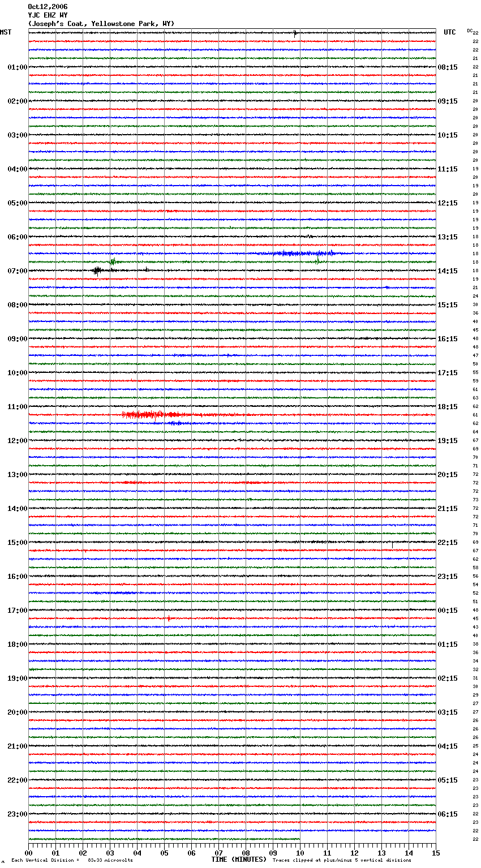This screenshot has height=868, width=481.
Task: Select the '02:00' MST hour label
Action: coord(18,101)
